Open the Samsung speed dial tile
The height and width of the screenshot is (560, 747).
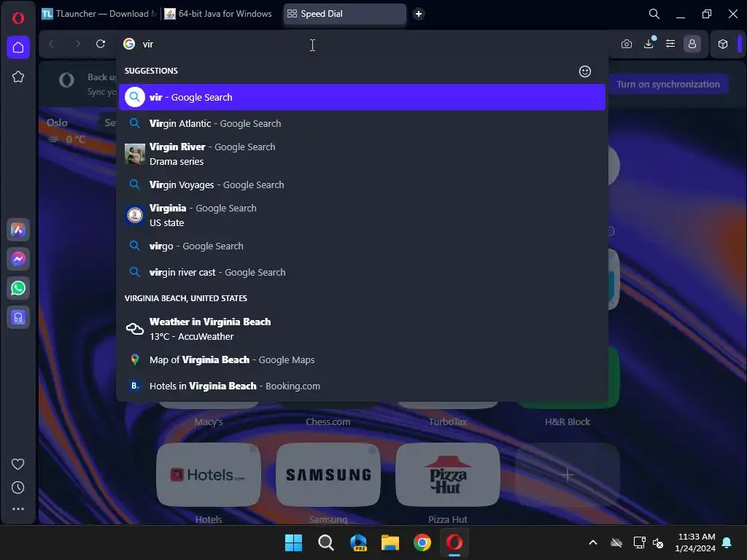pyautogui.click(x=328, y=475)
